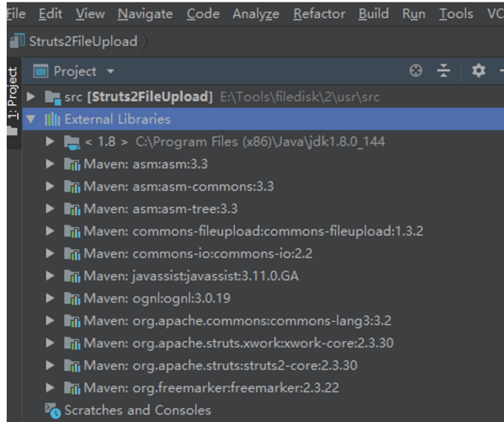Click the Project view window icon

(41, 71)
